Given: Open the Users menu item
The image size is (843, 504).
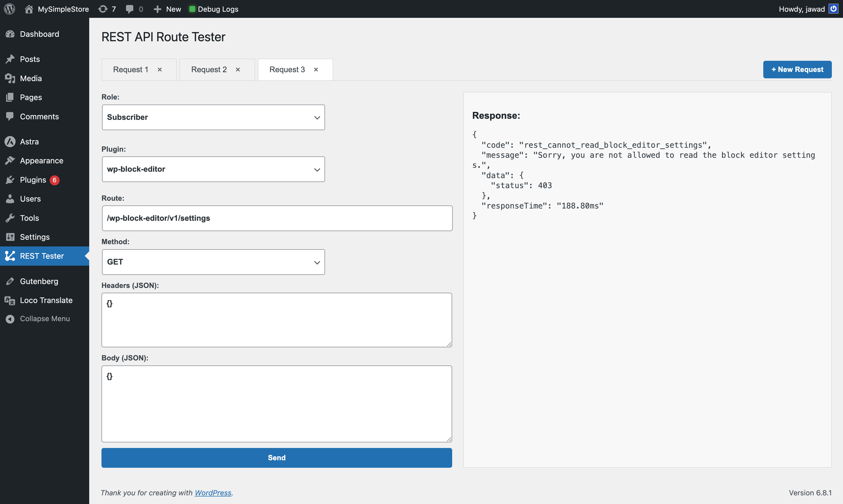Looking at the screenshot, I should tap(45, 199).
